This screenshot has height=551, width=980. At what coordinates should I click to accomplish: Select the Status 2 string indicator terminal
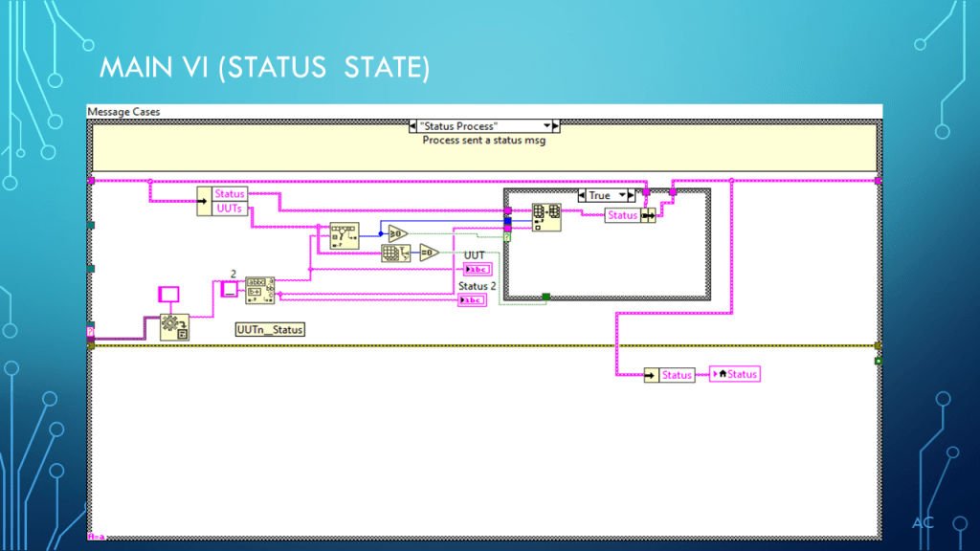472,299
